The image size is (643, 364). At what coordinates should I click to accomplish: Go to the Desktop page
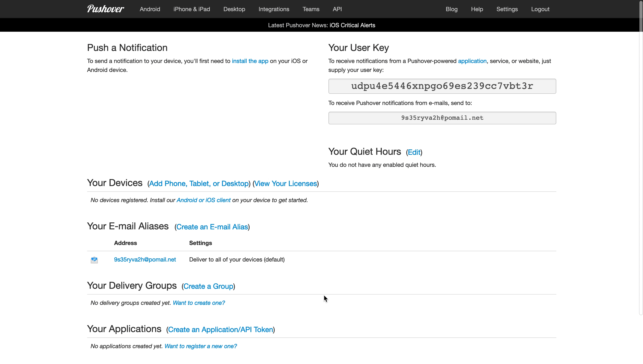coord(234,9)
